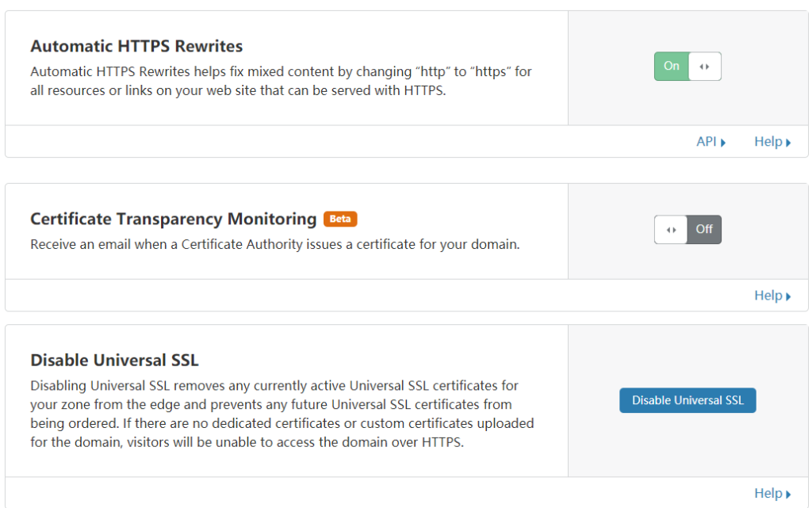Open the Help link for Certificate Transparency Monitoring

(772, 296)
